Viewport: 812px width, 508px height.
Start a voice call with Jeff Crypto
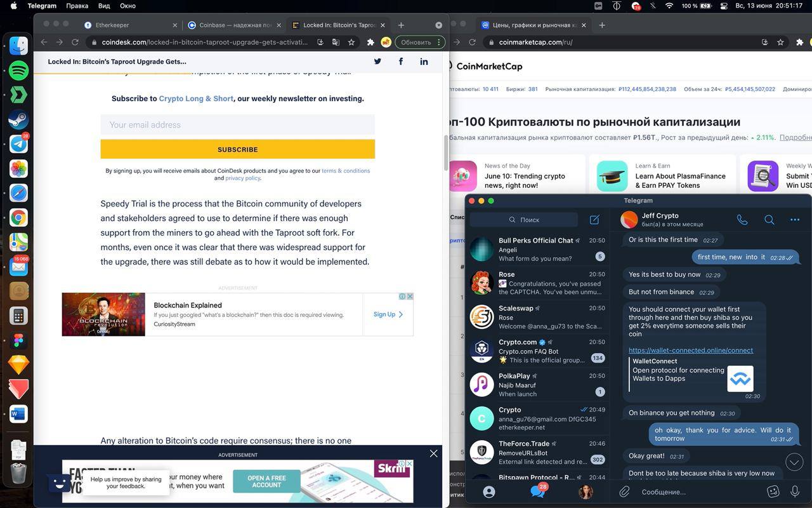[742, 220]
